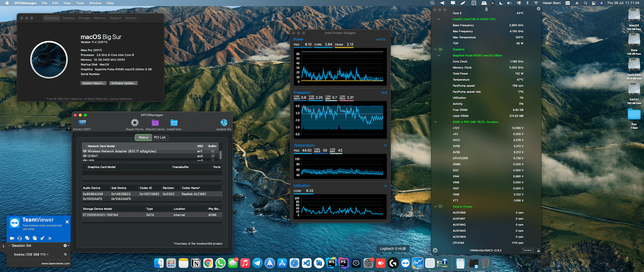Open HWMonitorSMC2 settings gear icon

(x=435, y=250)
